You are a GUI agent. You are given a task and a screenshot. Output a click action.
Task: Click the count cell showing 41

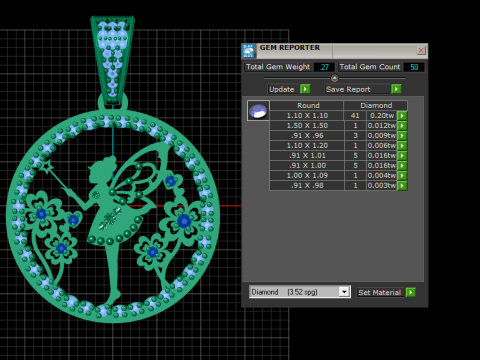[x=355, y=116]
